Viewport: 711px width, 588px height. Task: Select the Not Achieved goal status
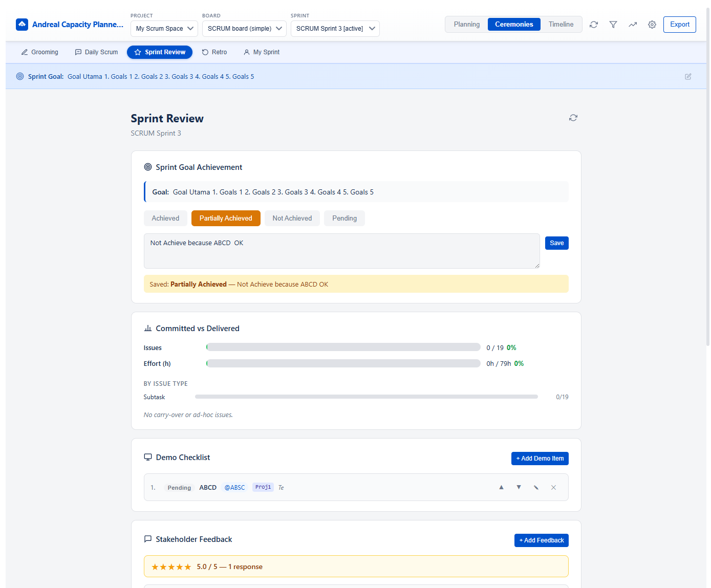point(292,218)
